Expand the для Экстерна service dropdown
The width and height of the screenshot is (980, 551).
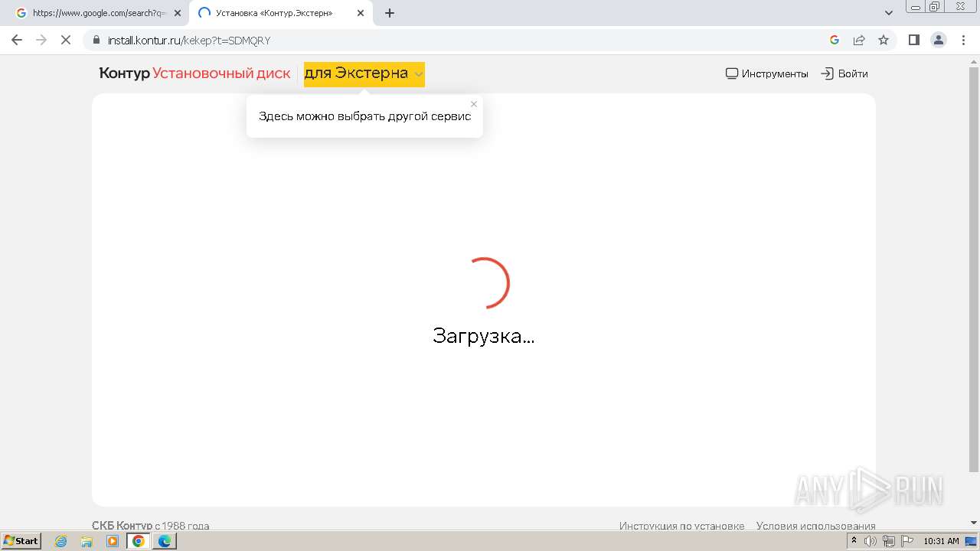[364, 74]
